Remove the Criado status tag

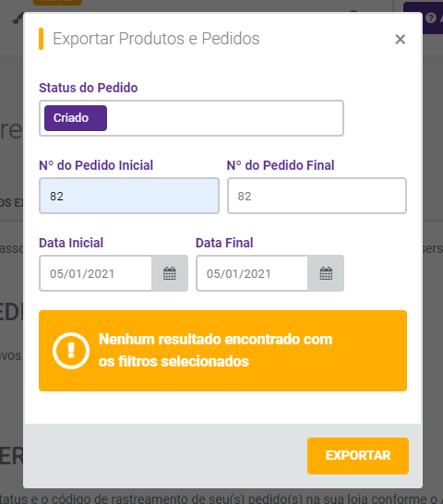pos(76,118)
